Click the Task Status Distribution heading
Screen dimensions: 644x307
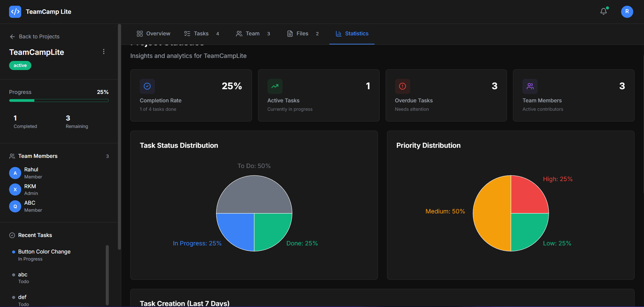click(179, 145)
